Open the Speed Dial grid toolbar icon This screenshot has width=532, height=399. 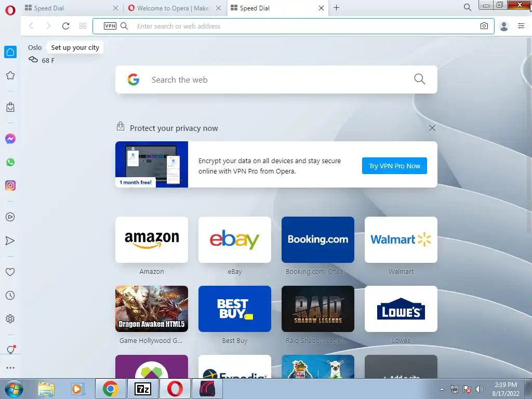[x=83, y=26]
